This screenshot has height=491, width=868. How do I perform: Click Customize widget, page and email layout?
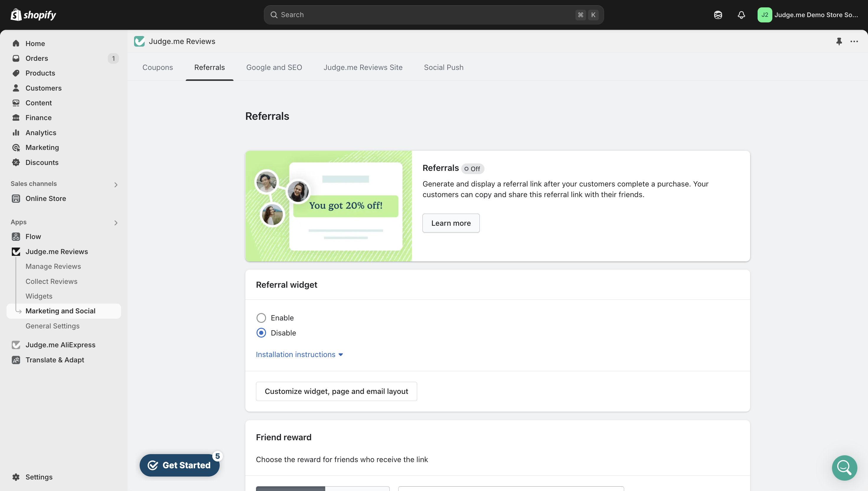(x=336, y=391)
